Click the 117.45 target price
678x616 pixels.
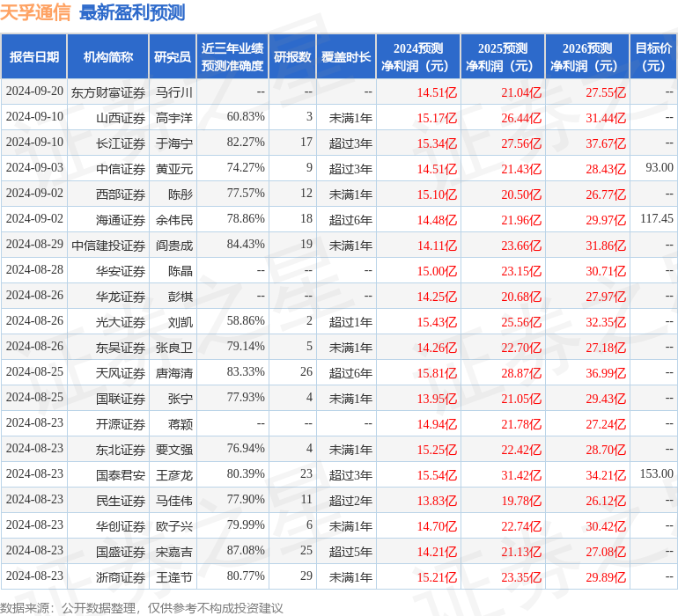[x=657, y=219]
